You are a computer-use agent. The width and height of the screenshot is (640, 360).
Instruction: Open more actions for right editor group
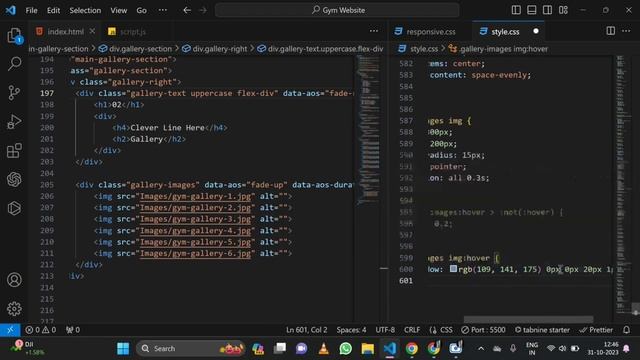tap(626, 31)
